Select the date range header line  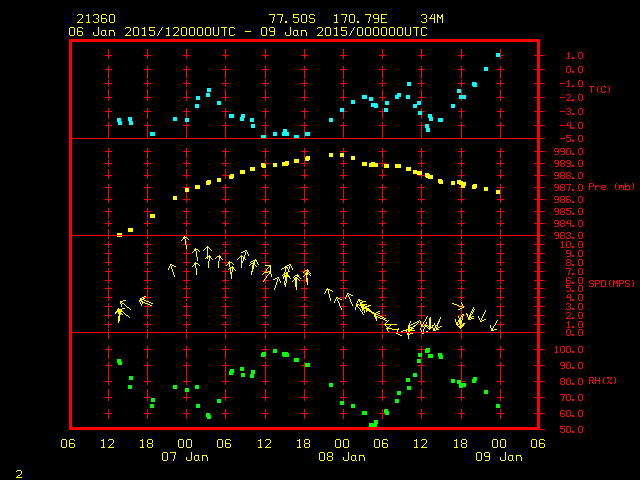coord(247,31)
